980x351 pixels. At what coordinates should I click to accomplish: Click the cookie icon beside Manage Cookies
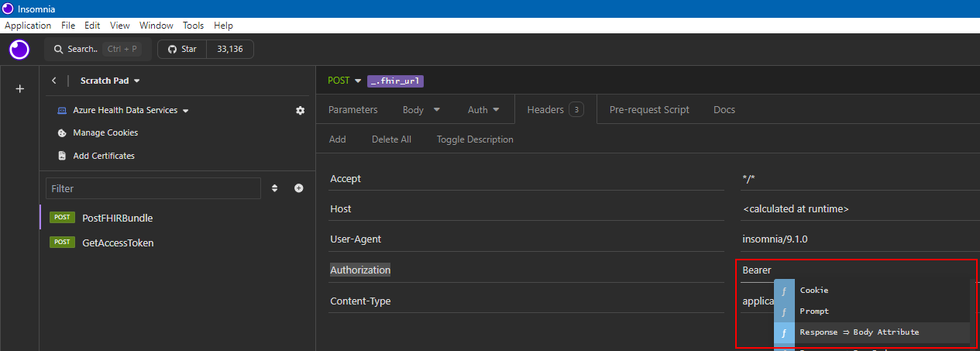coord(63,132)
